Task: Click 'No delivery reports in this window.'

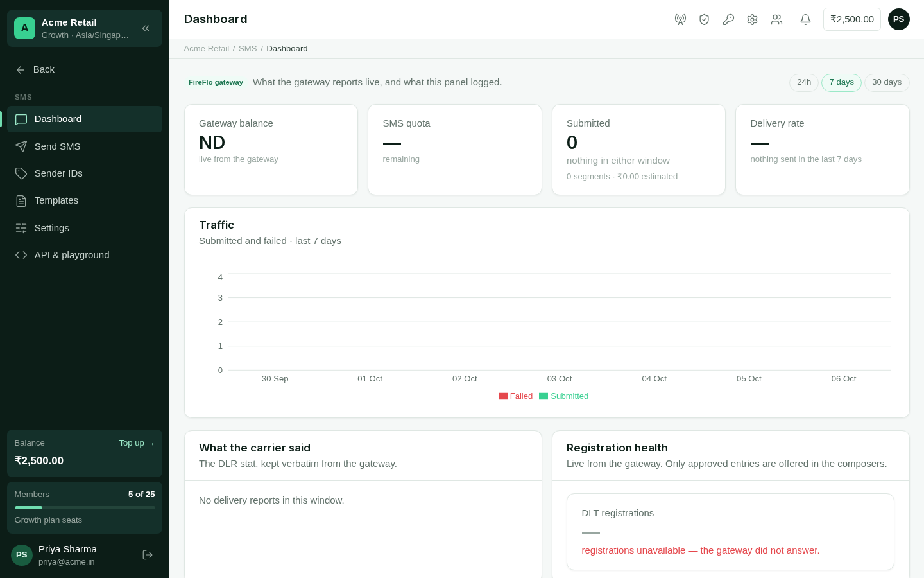Action: click(271, 500)
